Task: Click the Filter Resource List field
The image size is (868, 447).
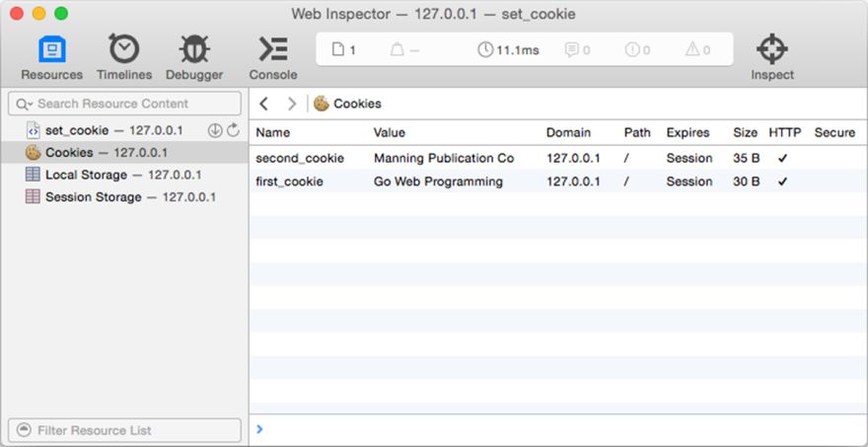Action: 124,430
